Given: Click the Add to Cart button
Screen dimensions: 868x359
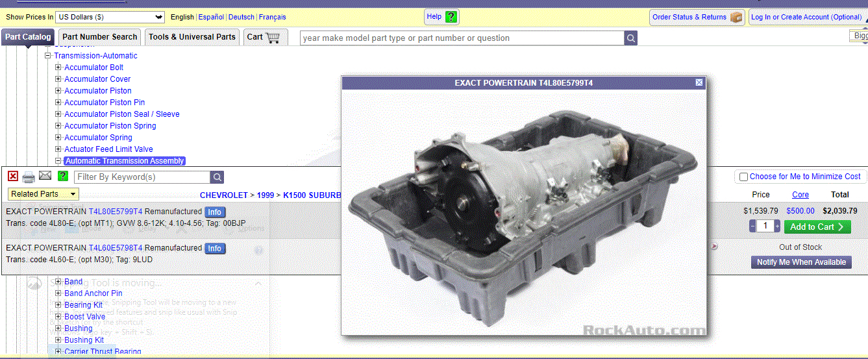Looking at the screenshot, I should coord(817,227).
